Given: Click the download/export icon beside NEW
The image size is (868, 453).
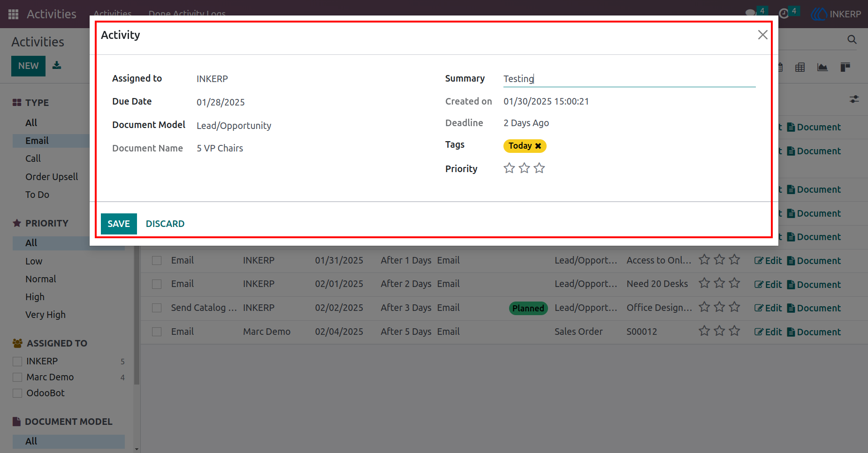Looking at the screenshot, I should click(57, 65).
